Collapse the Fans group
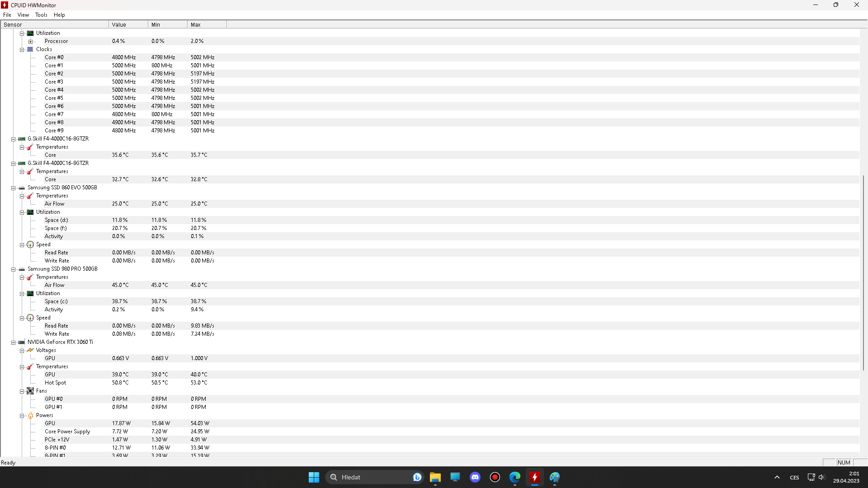The height and width of the screenshot is (488, 868). click(22, 391)
